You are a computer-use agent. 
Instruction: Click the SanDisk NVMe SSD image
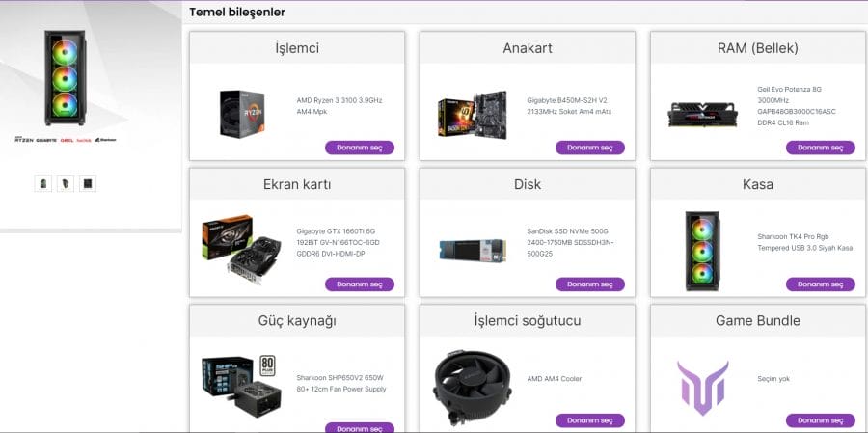click(473, 251)
